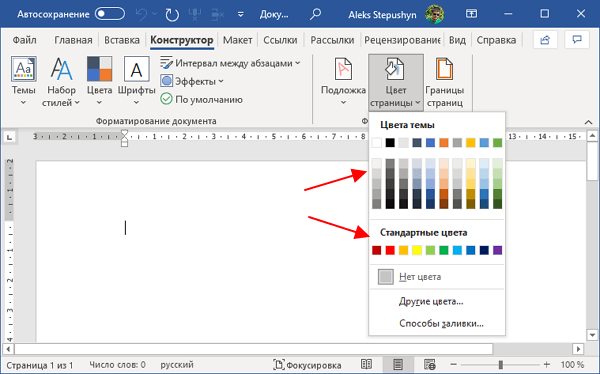Screen dimensions: 600x374
Task: Switch to the Главная tab
Action: coord(73,40)
